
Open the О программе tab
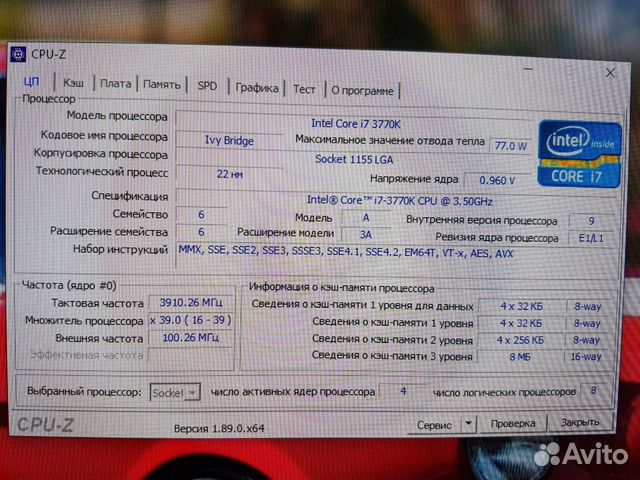tap(362, 91)
